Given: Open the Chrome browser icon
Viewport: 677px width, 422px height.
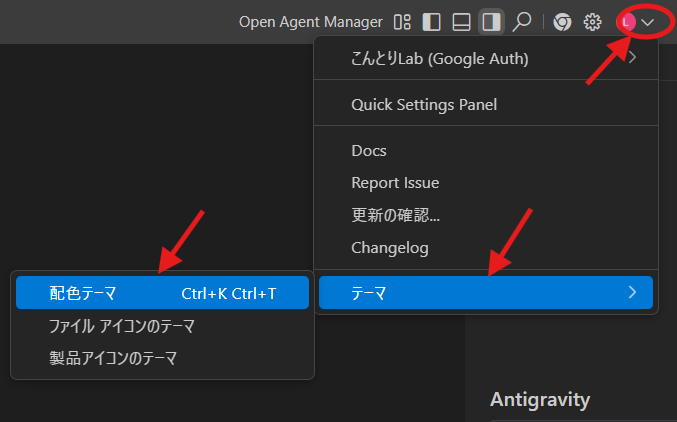Looking at the screenshot, I should pos(563,21).
